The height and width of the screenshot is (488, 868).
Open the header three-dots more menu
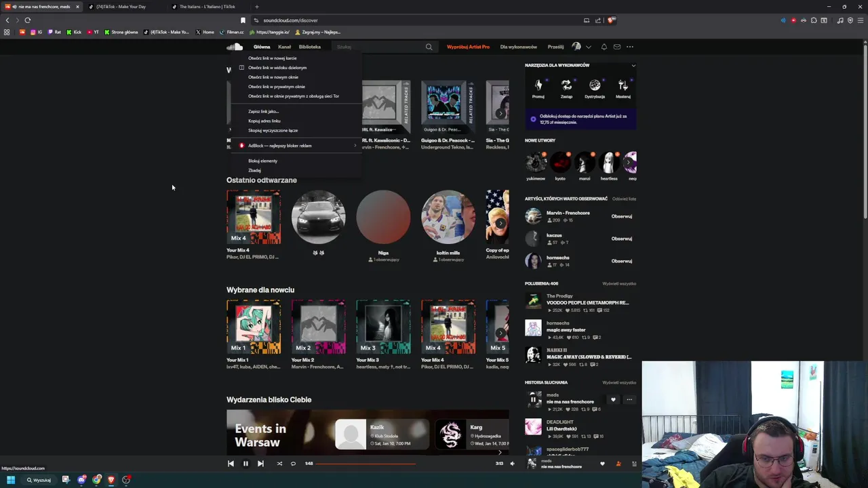[x=630, y=47]
